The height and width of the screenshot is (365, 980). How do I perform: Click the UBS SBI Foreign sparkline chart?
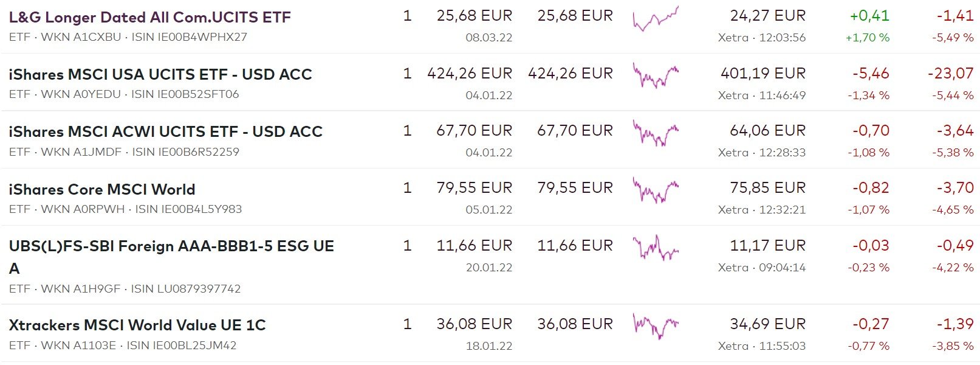(x=656, y=248)
